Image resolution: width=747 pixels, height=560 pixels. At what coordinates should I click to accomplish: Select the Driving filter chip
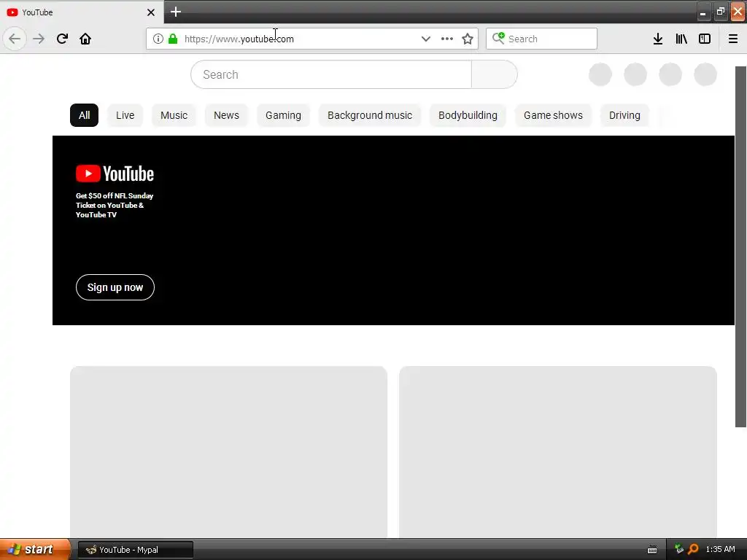click(624, 115)
